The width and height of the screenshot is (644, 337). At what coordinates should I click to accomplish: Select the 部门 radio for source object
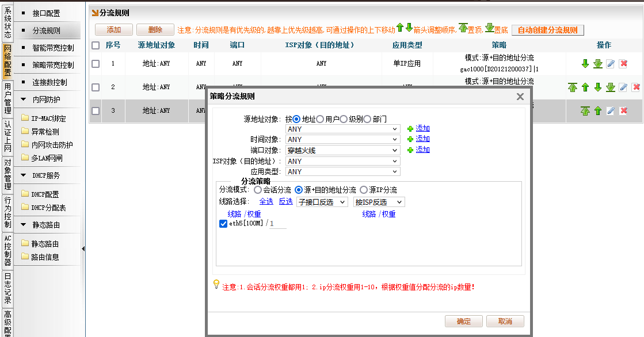click(367, 119)
